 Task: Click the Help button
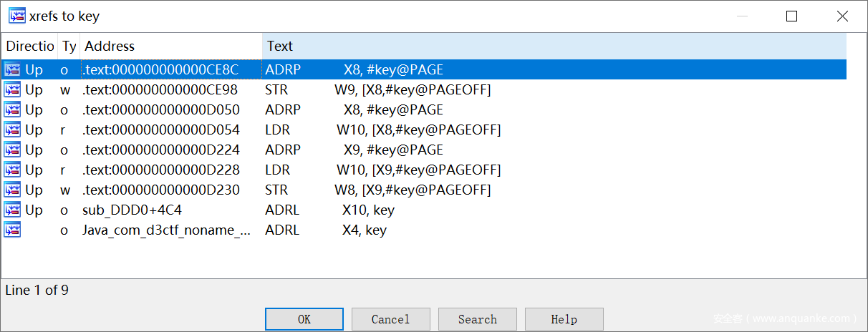(x=564, y=319)
